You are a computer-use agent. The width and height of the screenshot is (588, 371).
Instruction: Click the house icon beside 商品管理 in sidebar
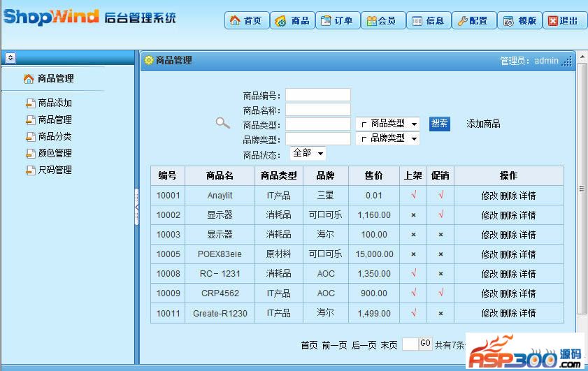29,79
